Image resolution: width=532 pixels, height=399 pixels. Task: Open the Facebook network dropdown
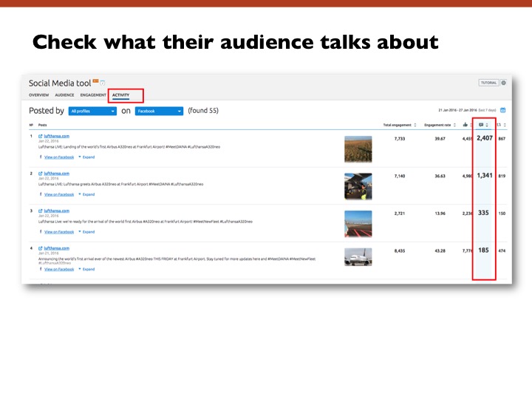[159, 111]
